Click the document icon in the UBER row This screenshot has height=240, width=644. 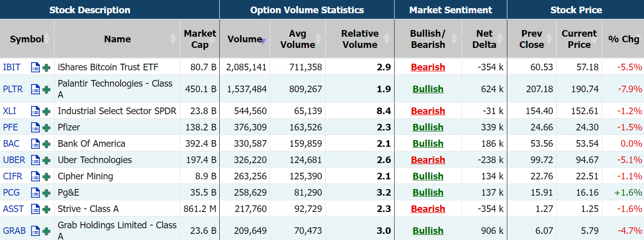pyautogui.click(x=35, y=160)
